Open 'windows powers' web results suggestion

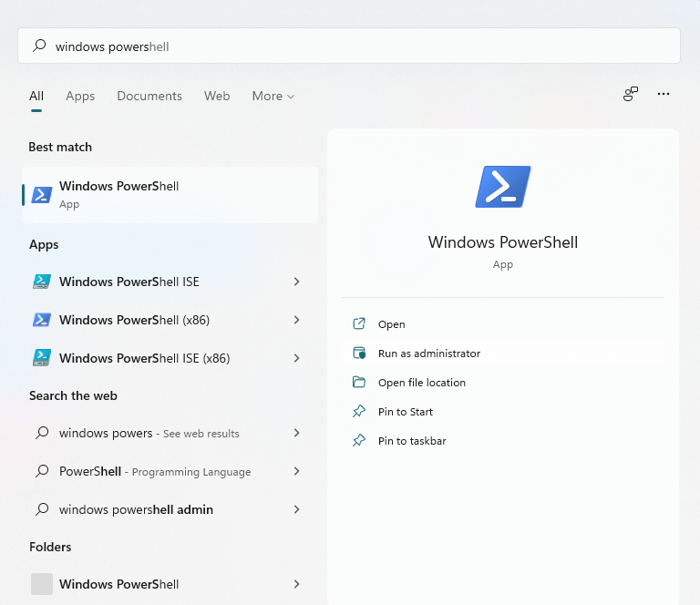(170, 433)
